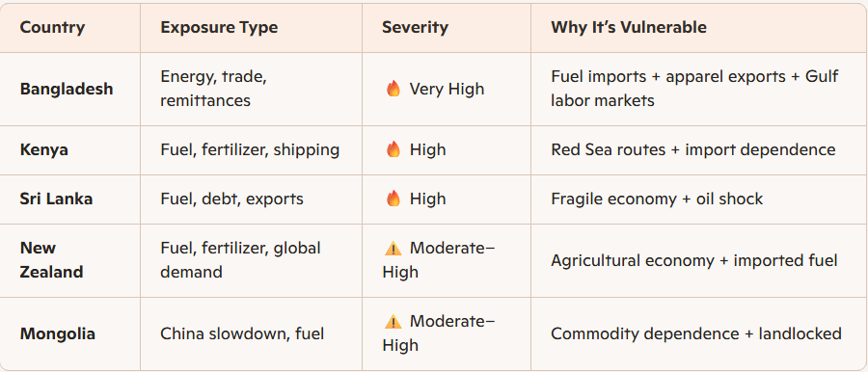
Task: Click the fire icon in Kenya row
Action: point(393,149)
